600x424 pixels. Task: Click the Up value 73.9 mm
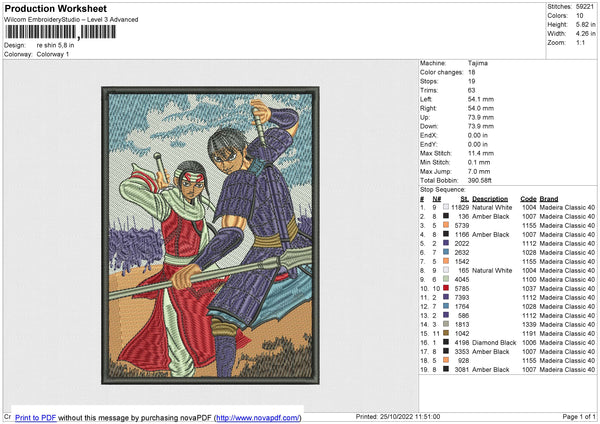(481, 117)
